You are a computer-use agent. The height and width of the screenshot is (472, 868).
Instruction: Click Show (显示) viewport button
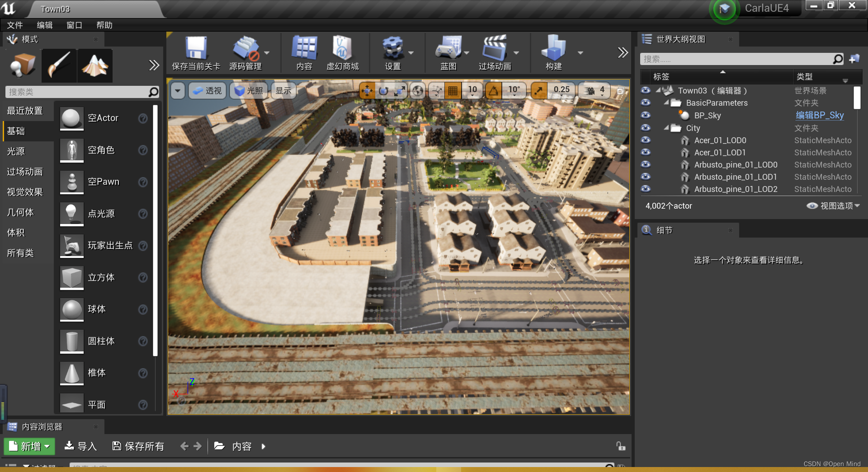[283, 91]
